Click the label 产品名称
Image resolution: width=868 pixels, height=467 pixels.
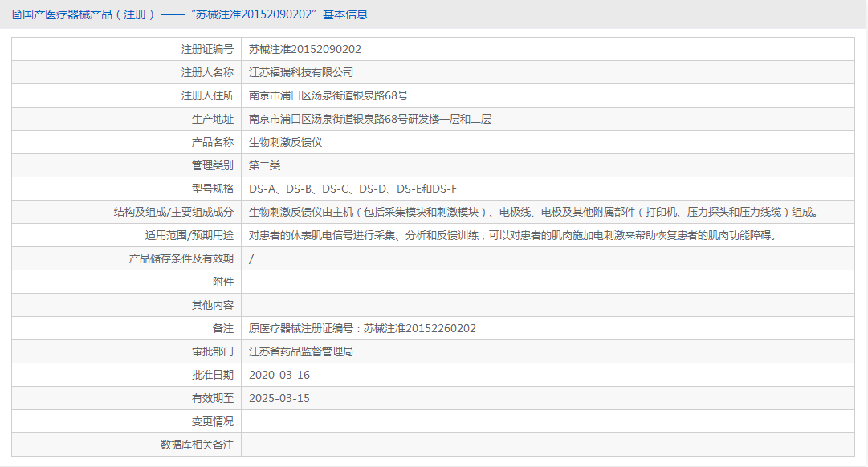213,142
